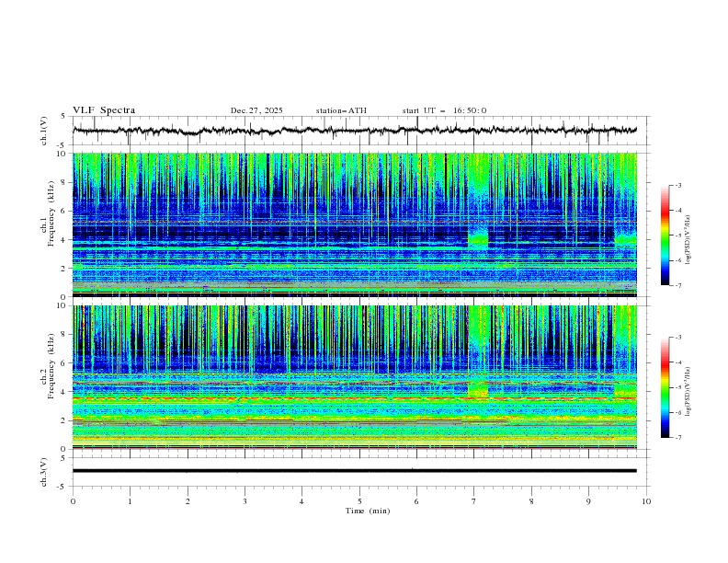Click the time axis tick label '8'
728x563 pixels.
(531, 501)
